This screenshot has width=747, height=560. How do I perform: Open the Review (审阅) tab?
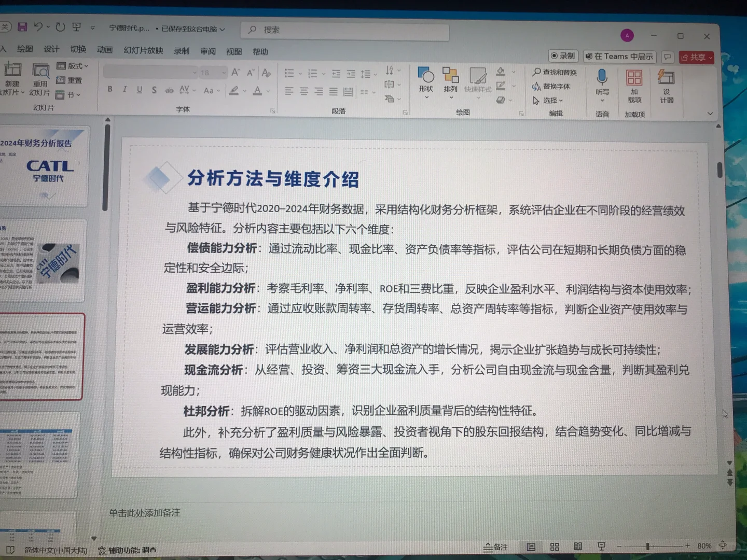[x=208, y=51]
